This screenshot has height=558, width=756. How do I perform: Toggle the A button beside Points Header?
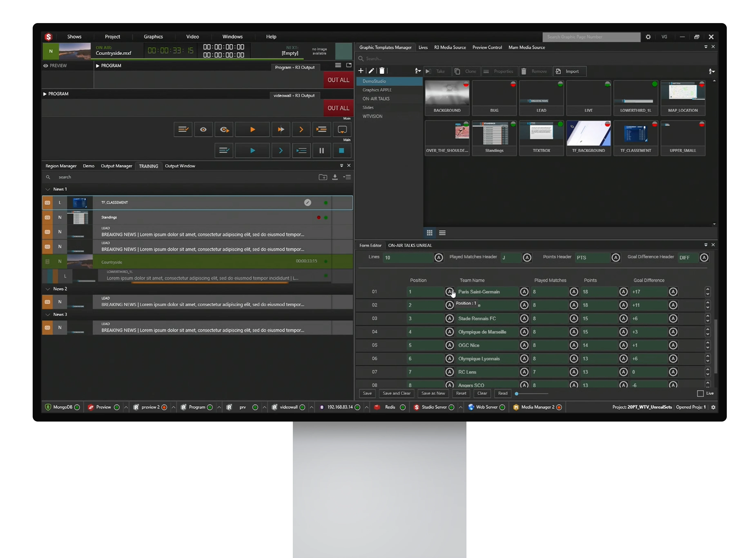pyautogui.click(x=616, y=258)
